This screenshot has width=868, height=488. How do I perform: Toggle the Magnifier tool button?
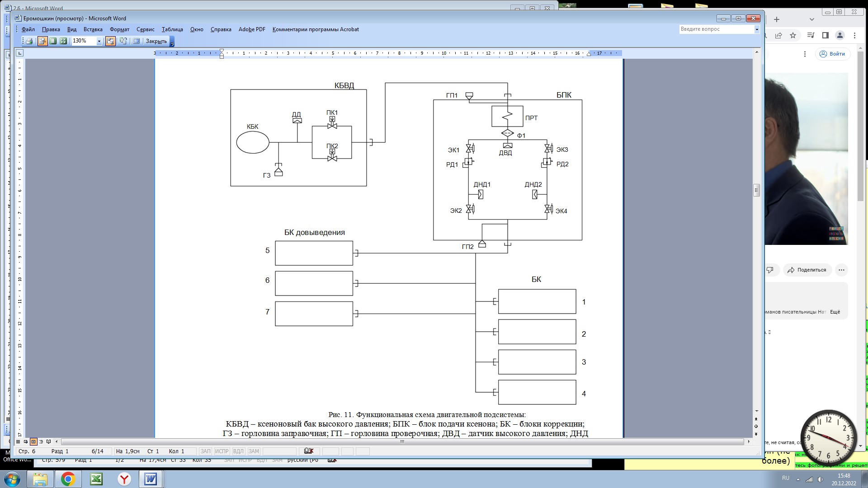tap(42, 41)
